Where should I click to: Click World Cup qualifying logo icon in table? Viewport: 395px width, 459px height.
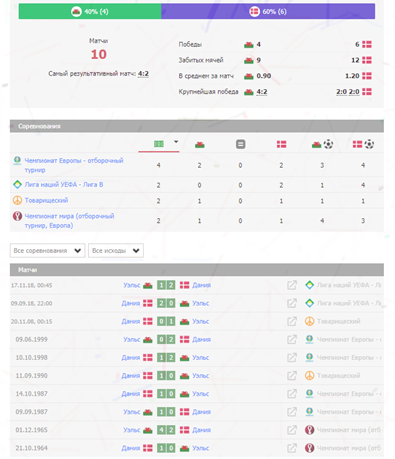click(x=17, y=216)
